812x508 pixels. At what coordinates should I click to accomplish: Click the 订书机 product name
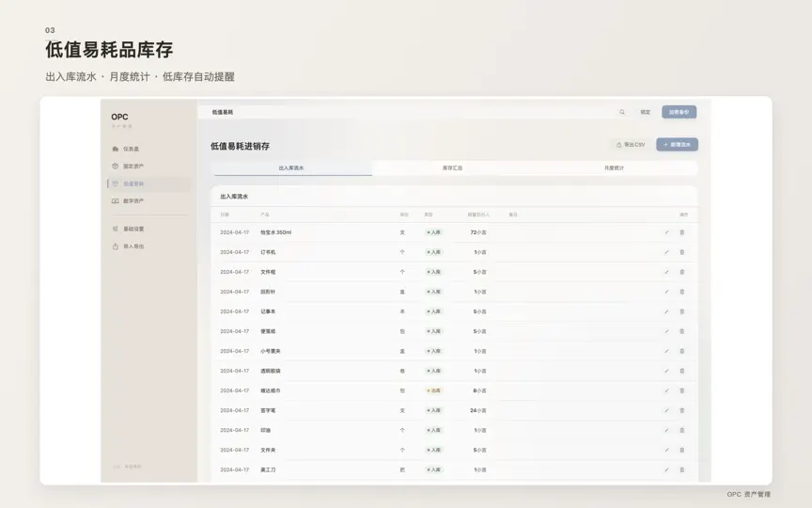[268, 252]
